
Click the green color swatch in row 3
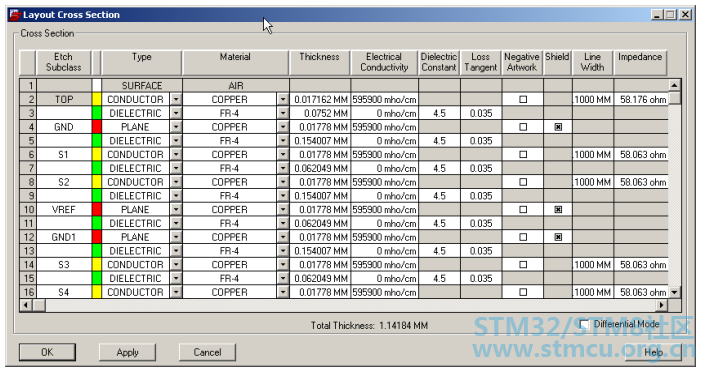[x=97, y=113]
